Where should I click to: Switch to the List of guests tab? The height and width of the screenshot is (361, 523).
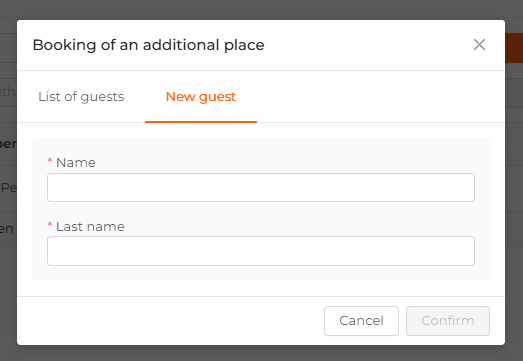[x=81, y=97]
